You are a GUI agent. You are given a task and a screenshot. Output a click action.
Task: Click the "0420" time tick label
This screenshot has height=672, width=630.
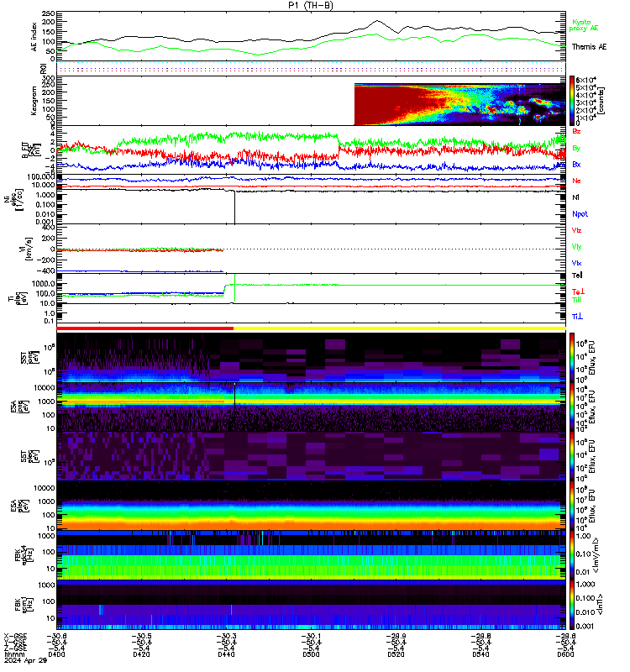pyautogui.click(x=141, y=654)
